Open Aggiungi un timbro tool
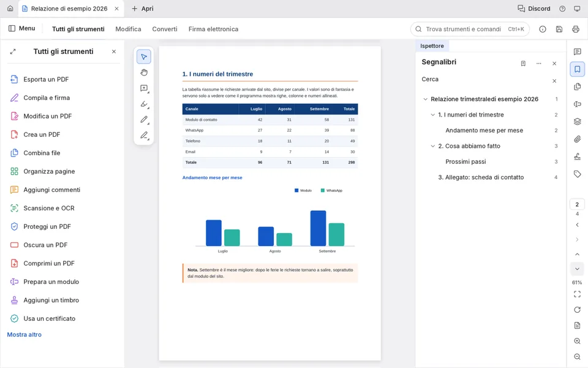Screen dimensions: 588x368 tap(44, 300)
